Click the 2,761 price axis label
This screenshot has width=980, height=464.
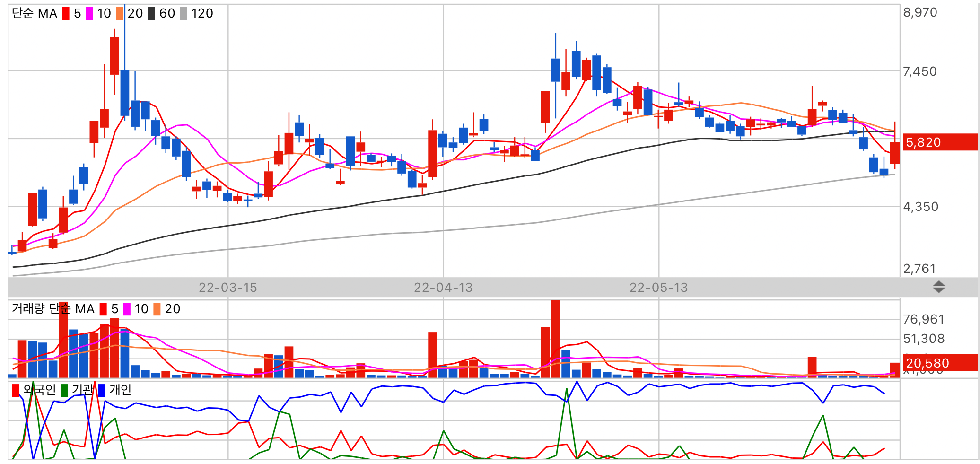click(x=920, y=269)
